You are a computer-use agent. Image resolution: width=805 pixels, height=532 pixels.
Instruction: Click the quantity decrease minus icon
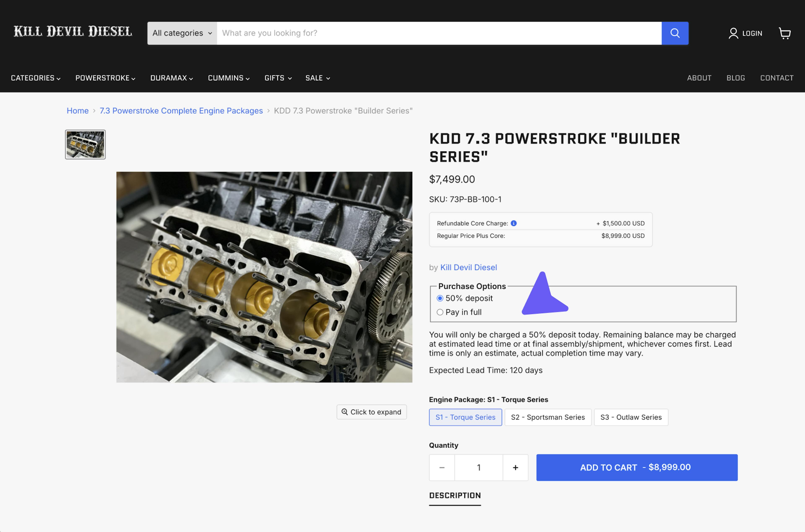(442, 467)
